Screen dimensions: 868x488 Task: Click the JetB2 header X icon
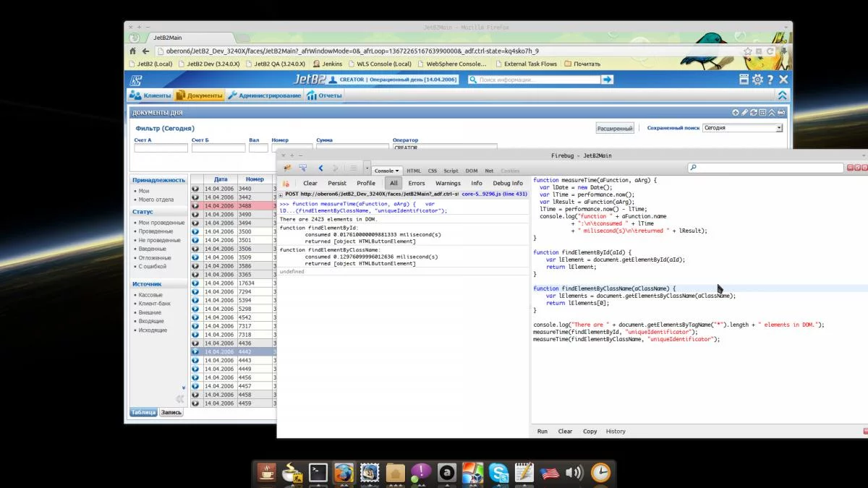[783, 80]
